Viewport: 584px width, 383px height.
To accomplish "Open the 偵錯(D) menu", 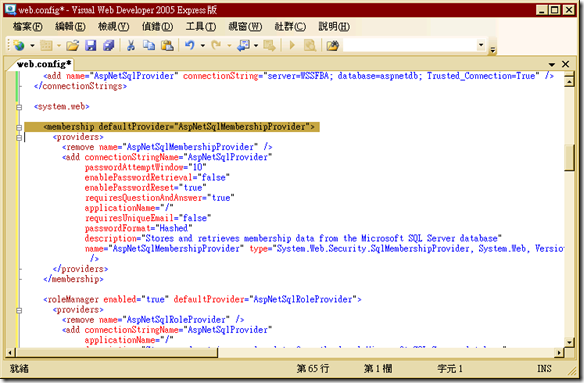I will click(157, 26).
